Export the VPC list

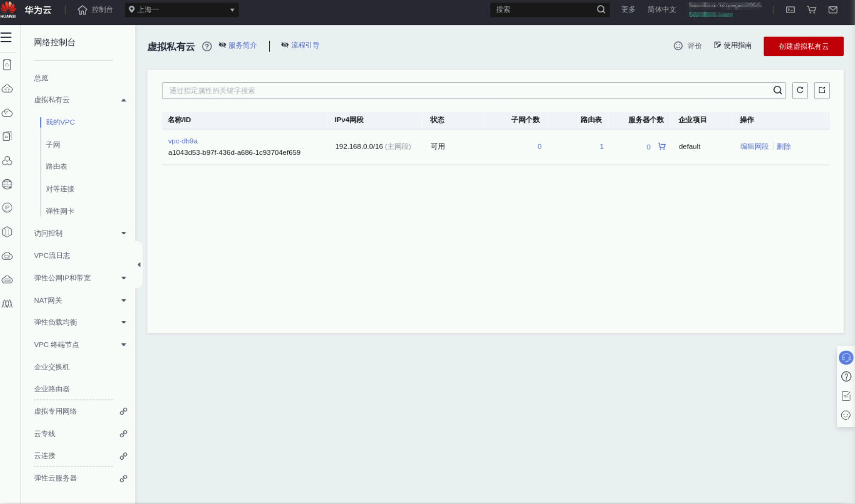point(822,91)
